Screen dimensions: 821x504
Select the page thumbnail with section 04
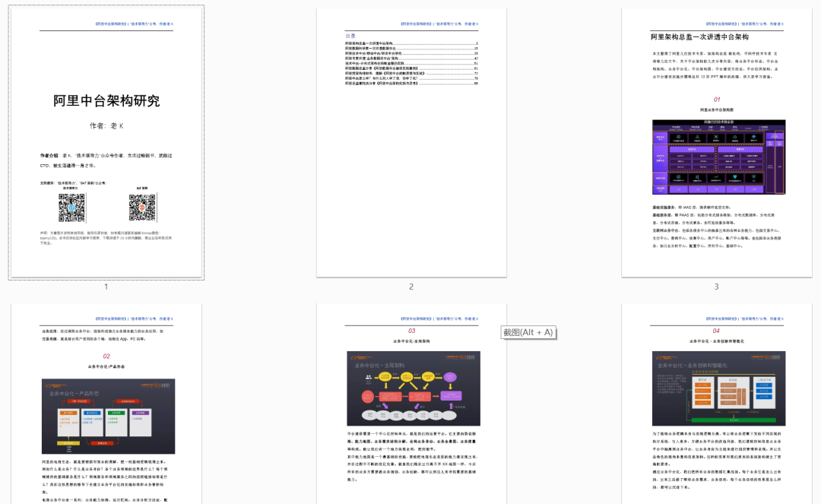click(717, 404)
